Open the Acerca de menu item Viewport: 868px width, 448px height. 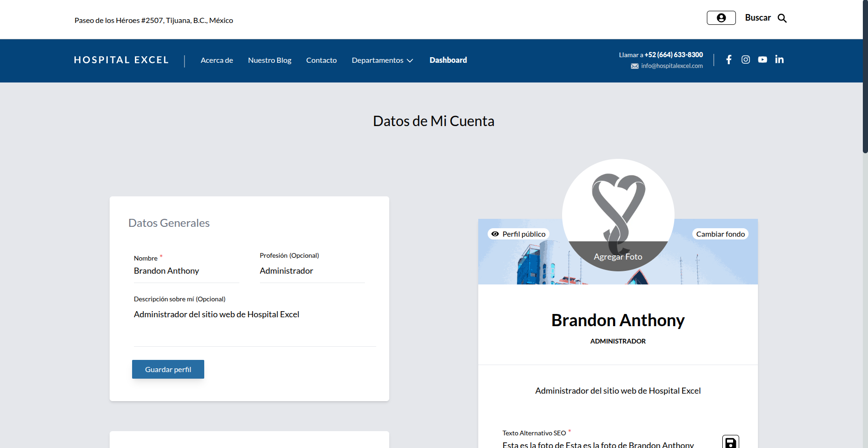pos(217,60)
